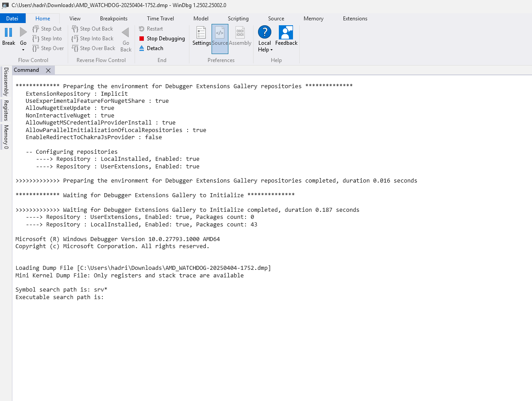Click Step Over Back
Image resolution: width=532 pixels, height=401 pixels.
[93, 48]
